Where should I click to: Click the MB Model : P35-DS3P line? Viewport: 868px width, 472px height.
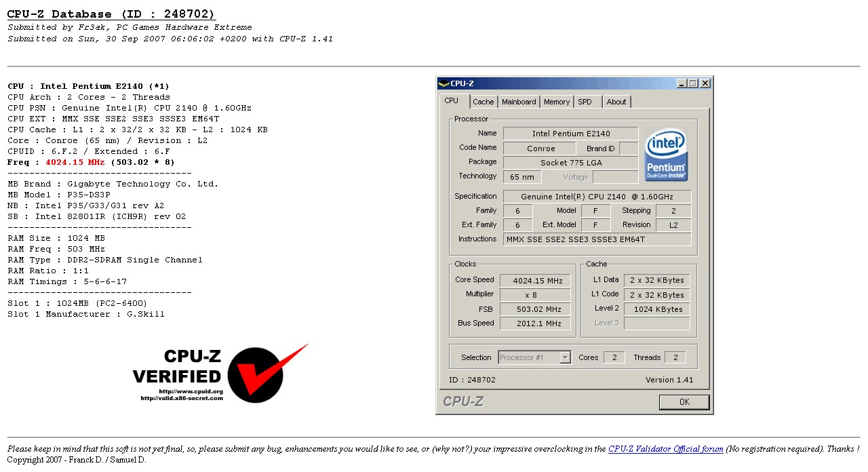(x=58, y=195)
